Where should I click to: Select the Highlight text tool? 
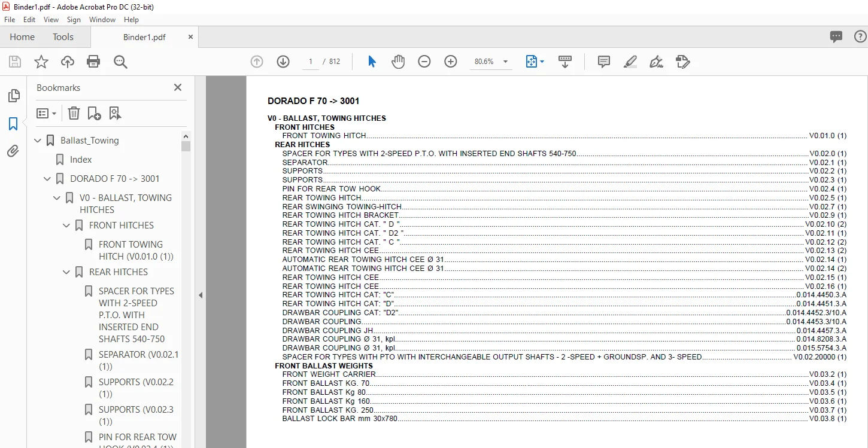[x=630, y=62]
